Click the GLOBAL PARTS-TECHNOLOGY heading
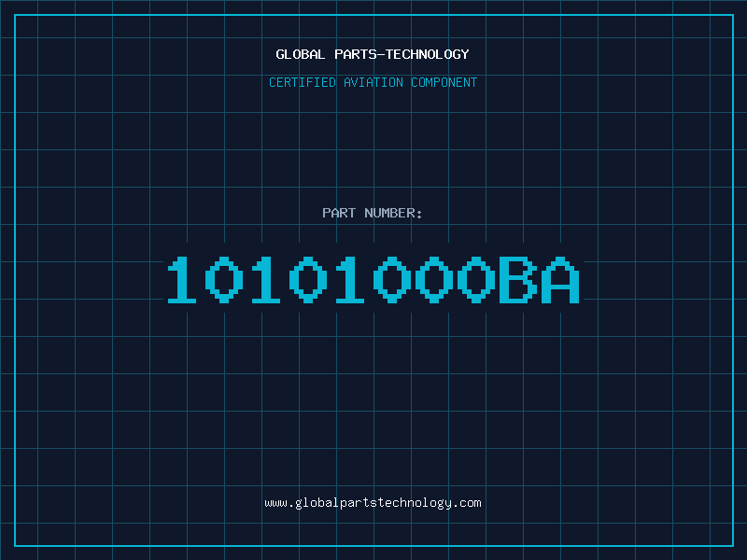The height and width of the screenshot is (560, 747). 373,54
